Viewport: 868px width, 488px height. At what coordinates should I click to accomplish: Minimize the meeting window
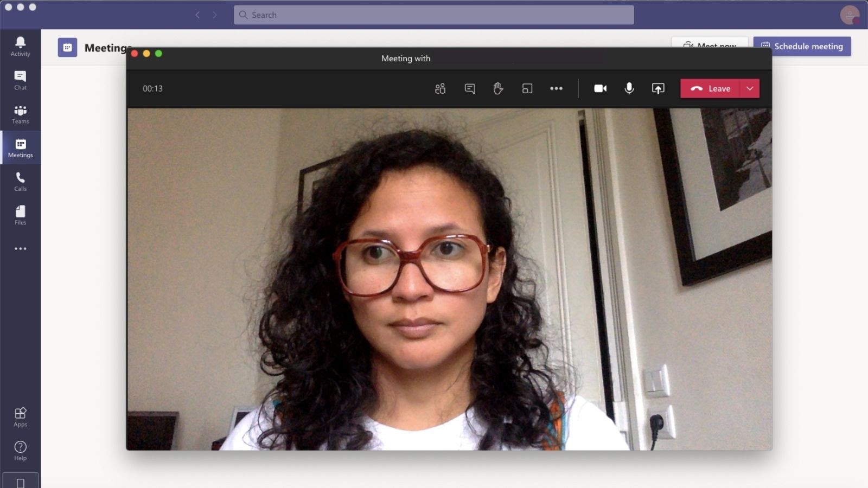[x=146, y=53]
